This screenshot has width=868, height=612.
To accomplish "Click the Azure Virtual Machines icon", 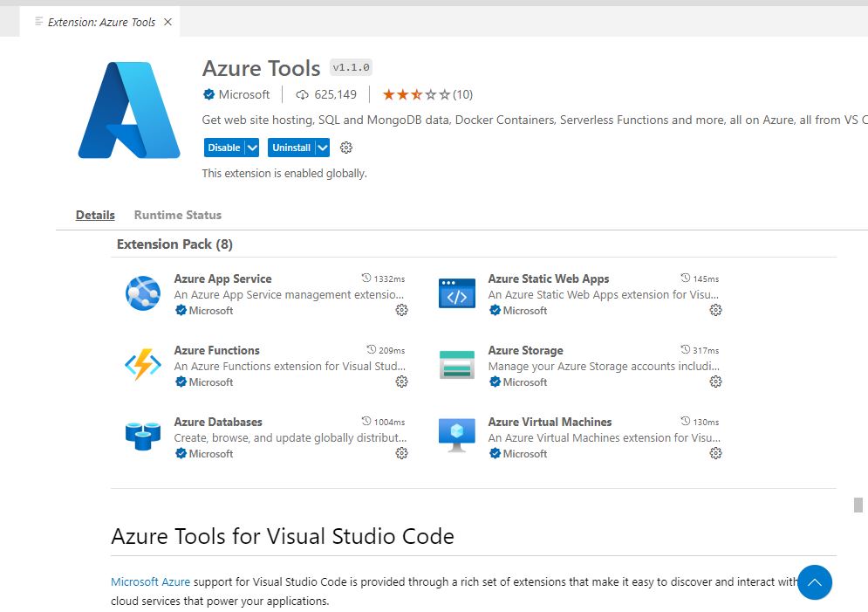I will (457, 436).
